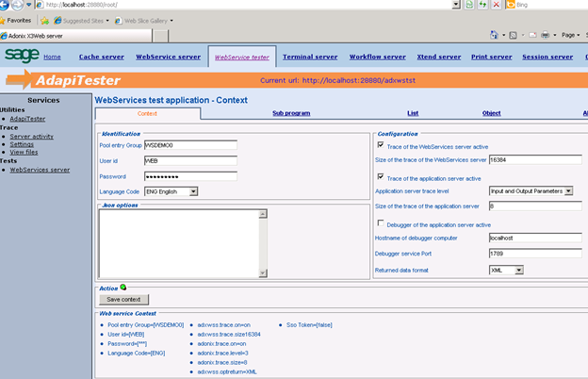Screen dimensions: 588x379
Task: Switch to the Sub program tab
Action: [291, 113]
